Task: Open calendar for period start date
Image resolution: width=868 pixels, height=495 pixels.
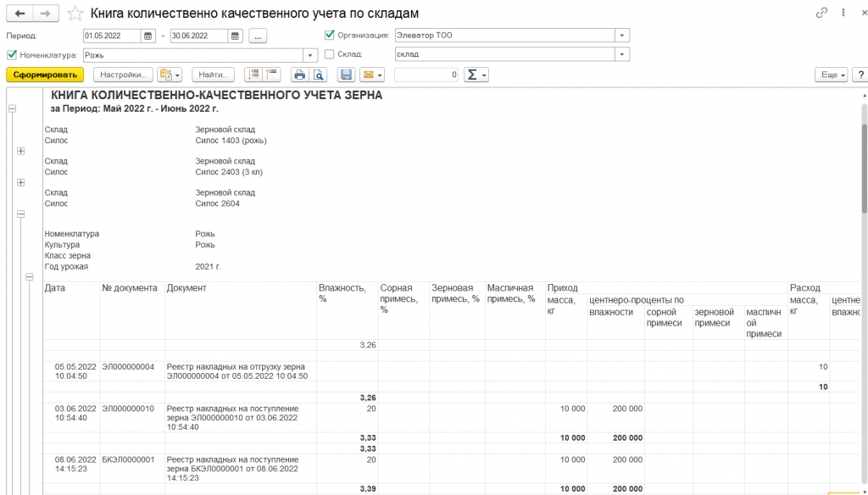Action: click(148, 36)
